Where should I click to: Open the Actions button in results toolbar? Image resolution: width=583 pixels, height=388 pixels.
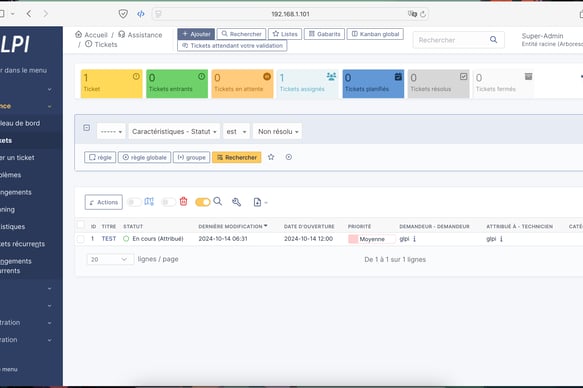[103, 202]
